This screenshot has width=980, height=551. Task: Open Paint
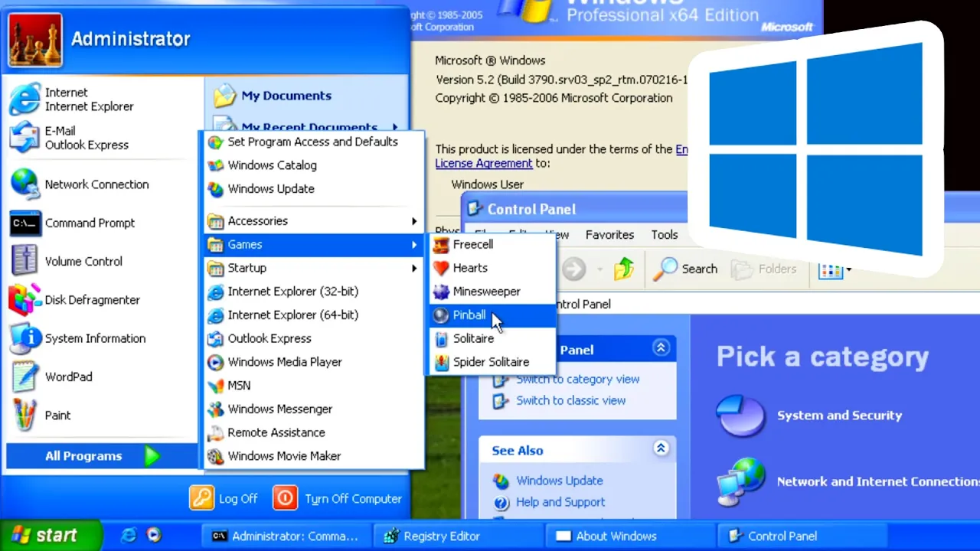click(x=102, y=415)
